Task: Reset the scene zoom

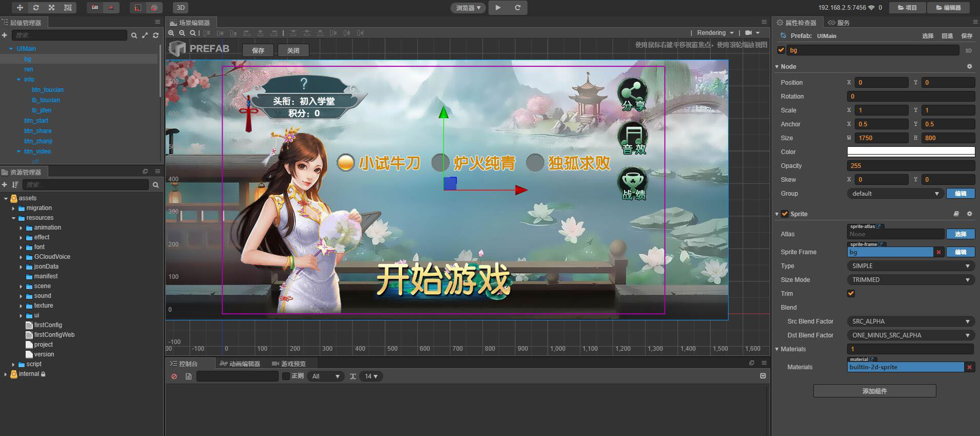Action: coord(192,33)
